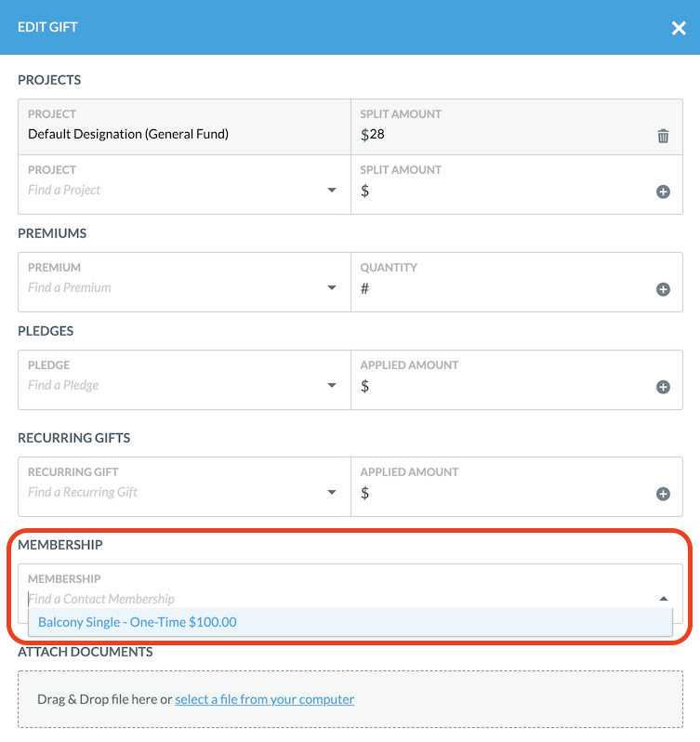Click the Drag & Drop file upload area

pos(350,699)
